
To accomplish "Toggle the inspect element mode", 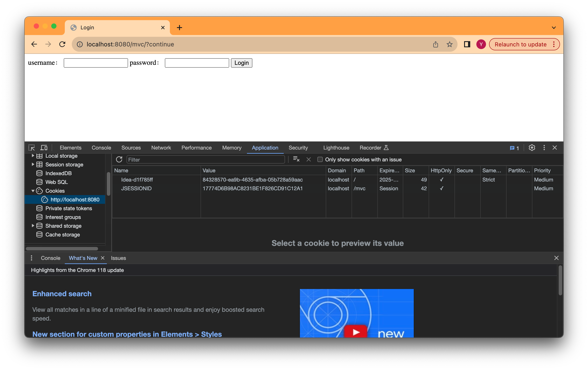I will coord(32,147).
